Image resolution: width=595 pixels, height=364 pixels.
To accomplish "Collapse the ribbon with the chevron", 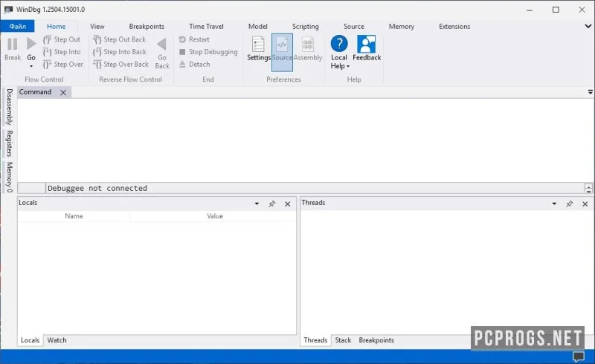I will click(588, 26).
